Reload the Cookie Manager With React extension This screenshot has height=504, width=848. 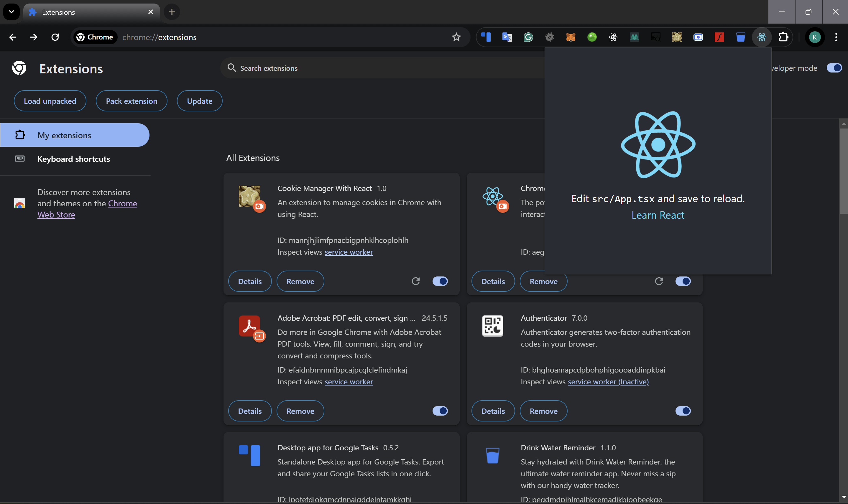click(415, 281)
